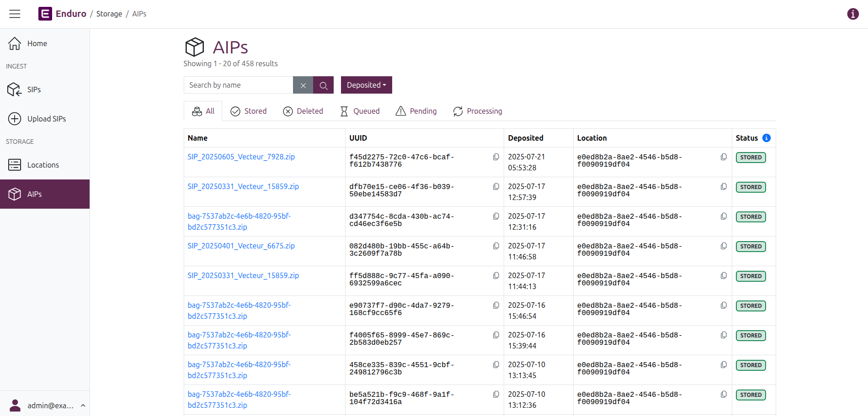Copy location ID in row deposited 11:44:13

724,276
